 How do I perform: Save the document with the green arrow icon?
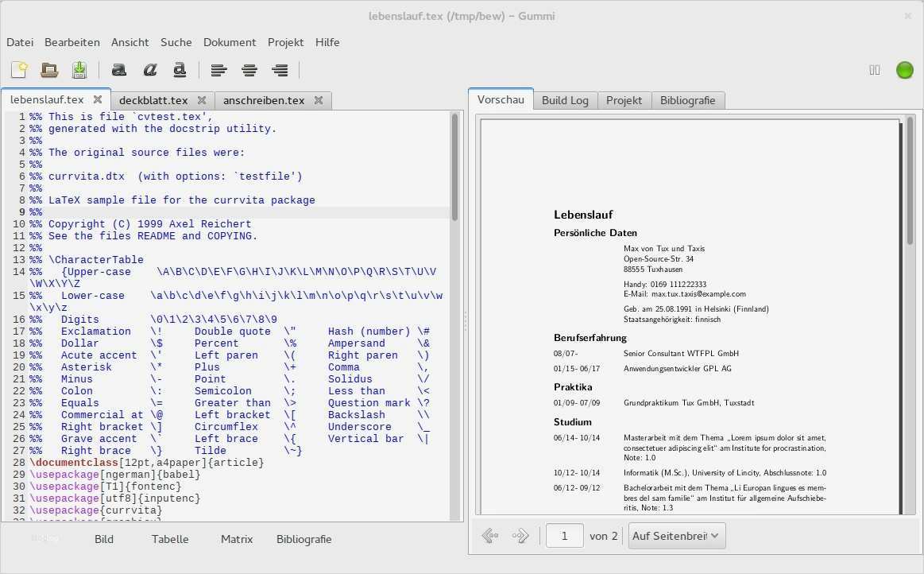click(79, 70)
